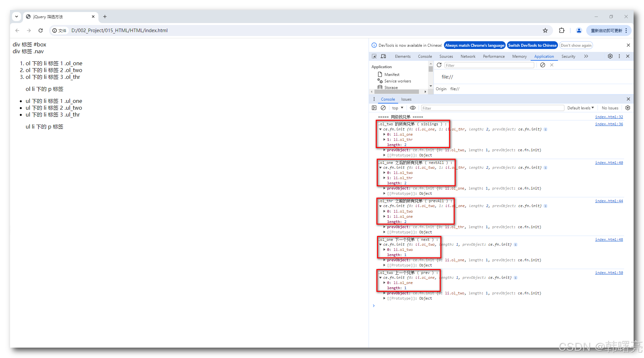Screen dimensions: 644x358
Task: Open the browser extensions puzzle icon
Action: pyautogui.click(x=562, y=31)
